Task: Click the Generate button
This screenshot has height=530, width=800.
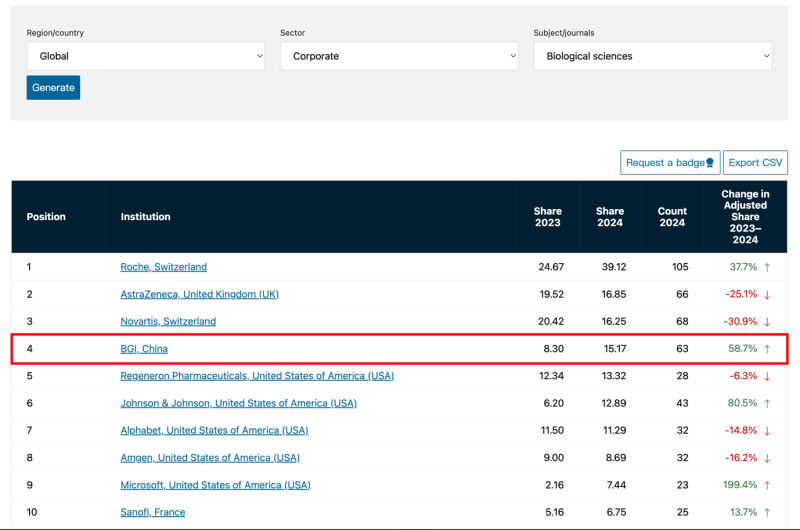Action: (53, 88)
